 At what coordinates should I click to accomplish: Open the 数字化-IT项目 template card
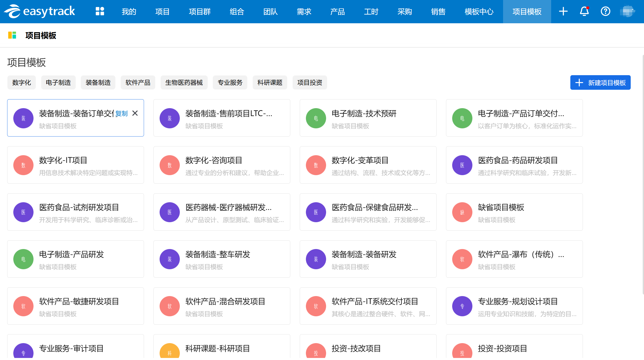point(75,165)
